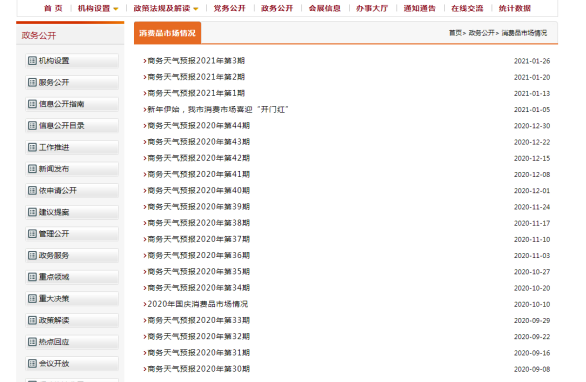Open 会展信息 in the top navigation
This screenshot has width=586, height=382.
[324, 8]
